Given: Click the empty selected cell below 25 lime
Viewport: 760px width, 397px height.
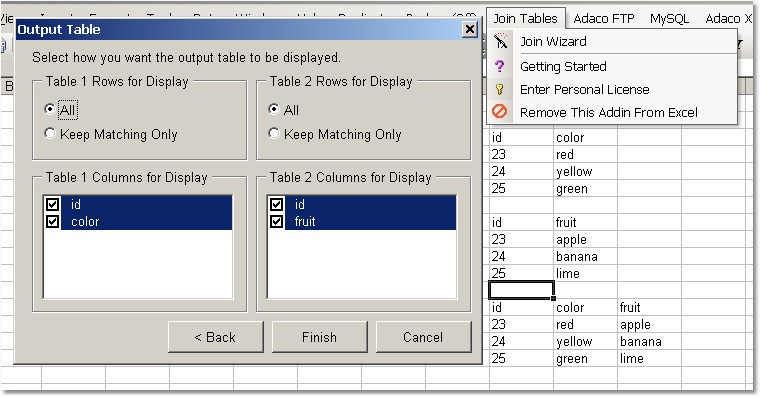Looking at the screenshot, I should click(x=522, y=290).
